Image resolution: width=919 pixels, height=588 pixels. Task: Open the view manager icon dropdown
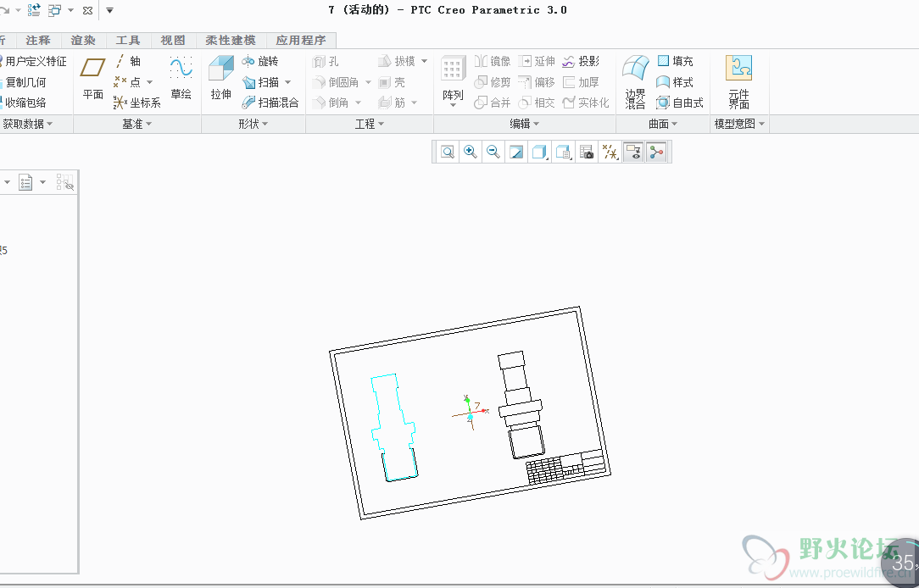pyautogui.click(x=563, y=153)
